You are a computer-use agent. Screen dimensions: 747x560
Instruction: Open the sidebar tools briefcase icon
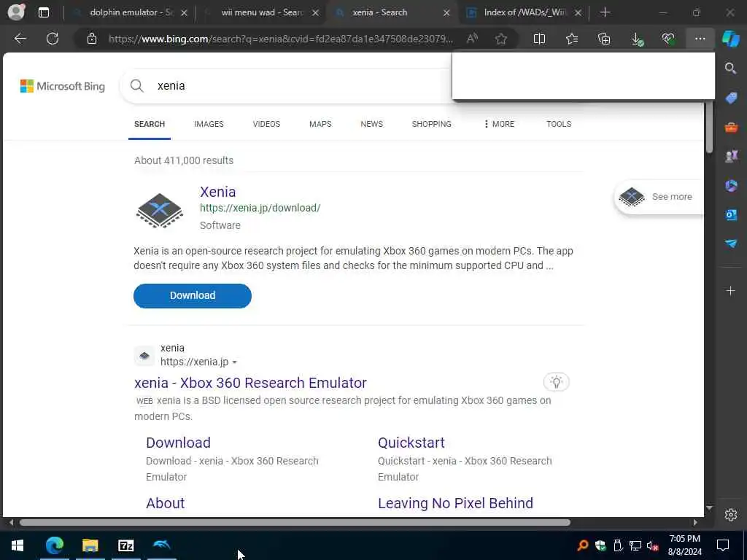[x=731, y=127]
